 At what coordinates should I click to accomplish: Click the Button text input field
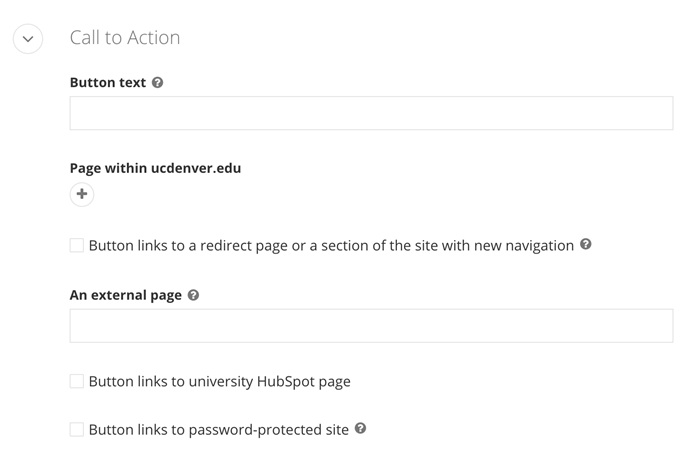(x=371, y=113)
